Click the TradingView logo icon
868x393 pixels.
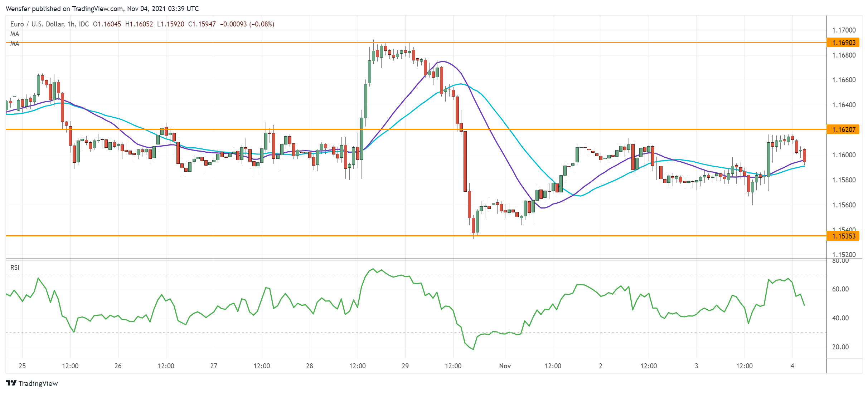pos(11,383)
